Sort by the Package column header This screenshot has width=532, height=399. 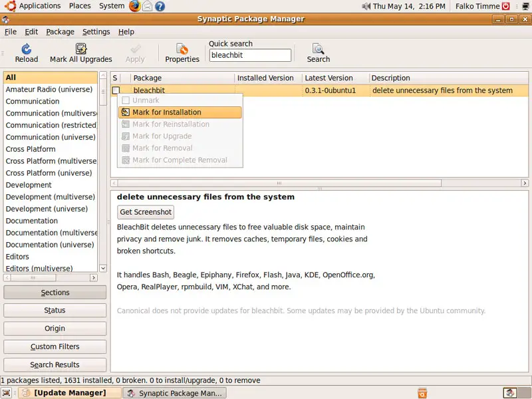coord(182,78)
